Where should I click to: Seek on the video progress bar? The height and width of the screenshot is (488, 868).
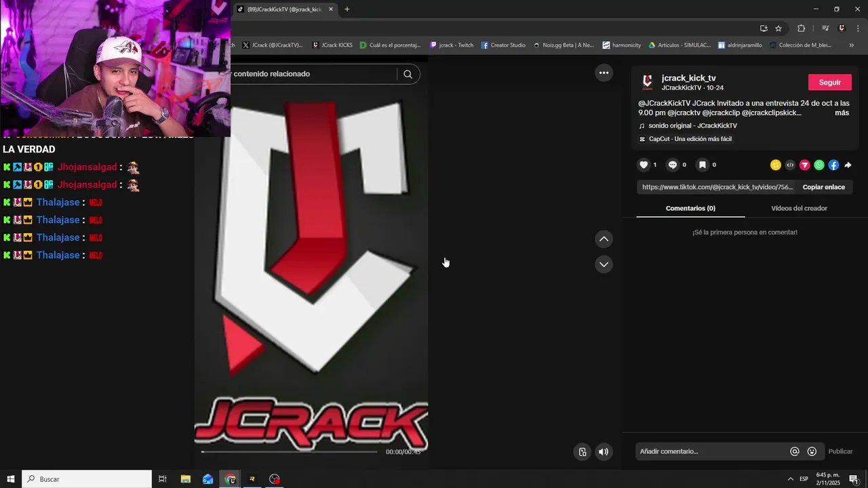tap(290, 451)
